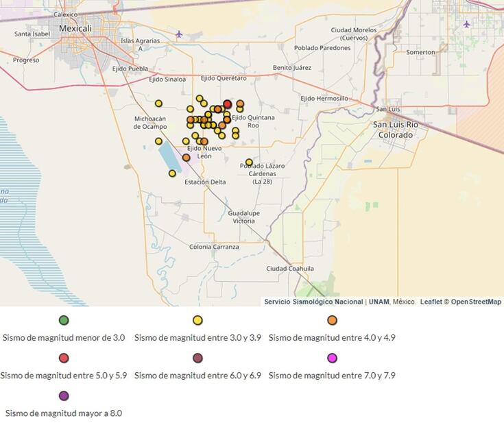Click the Mexicali city label on map
504x425 pixels.
[75, 29]
